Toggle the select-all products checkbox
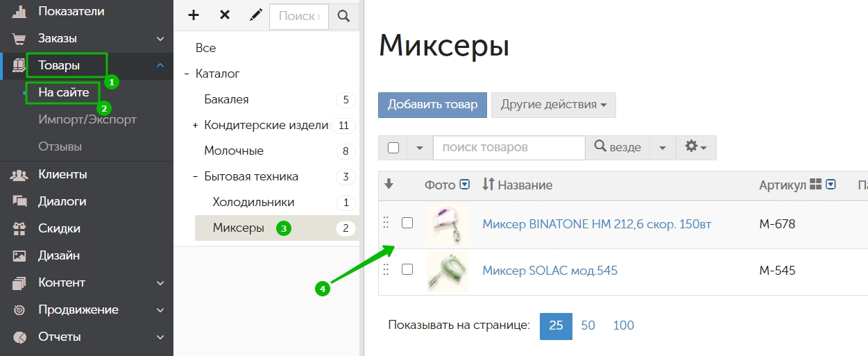 pyautogui.click(x=393, y=147)
